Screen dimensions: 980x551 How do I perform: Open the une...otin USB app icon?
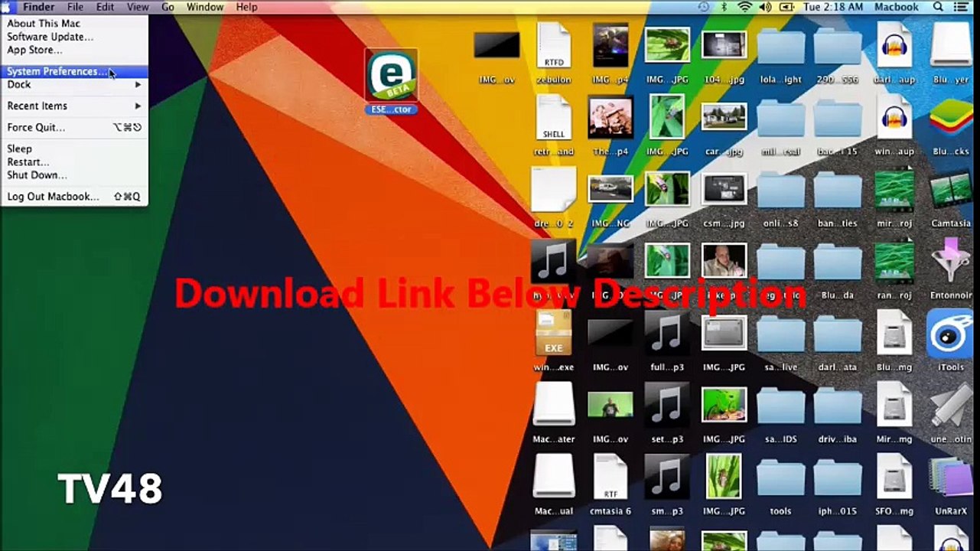(x=951, y=406)
